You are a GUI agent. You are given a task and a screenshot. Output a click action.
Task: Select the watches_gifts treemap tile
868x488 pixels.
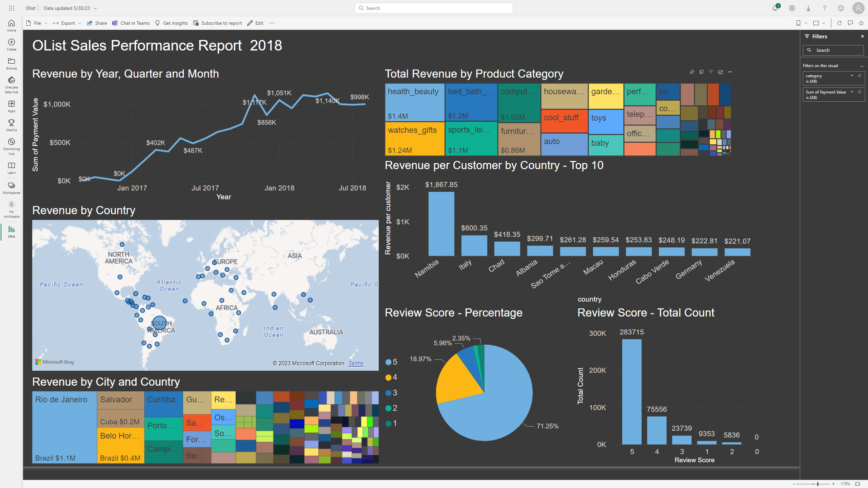[415, 139]
